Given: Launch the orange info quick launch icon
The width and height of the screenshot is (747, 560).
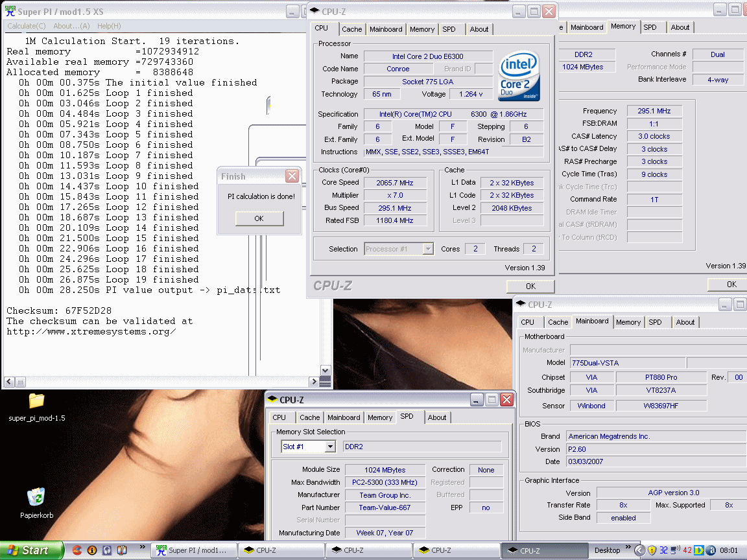Looking at the screenshot, I should click(x=92, y=550).
